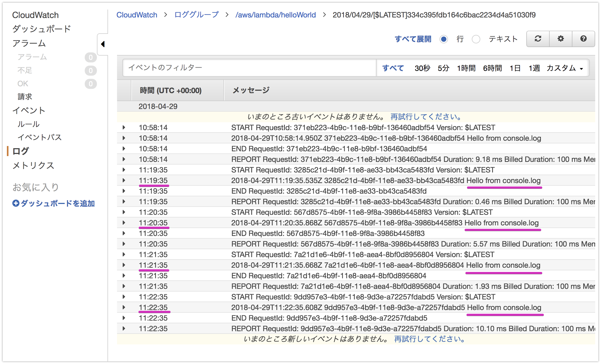Click the すべて展開 link
Image resolution: width=601 pixels, height=364 pixels.
pyautogui.click(x=413, y=39)
